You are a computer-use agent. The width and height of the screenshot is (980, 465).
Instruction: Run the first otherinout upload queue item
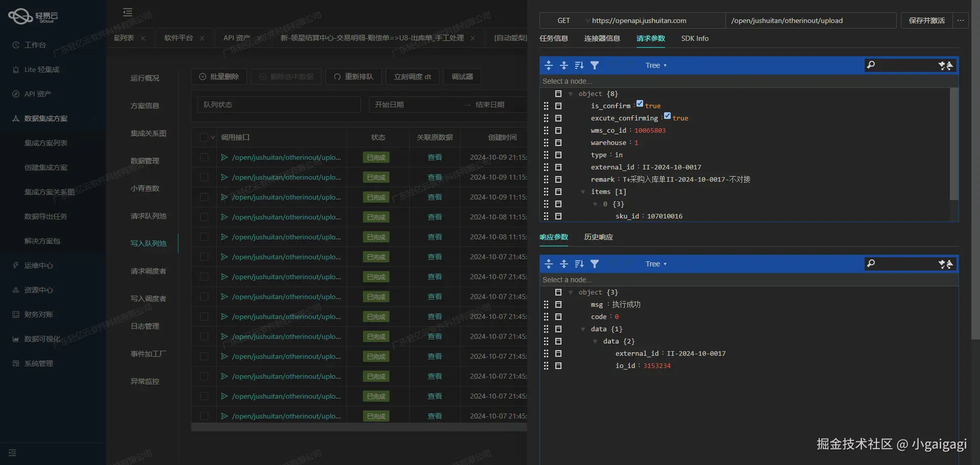[224, 157]
